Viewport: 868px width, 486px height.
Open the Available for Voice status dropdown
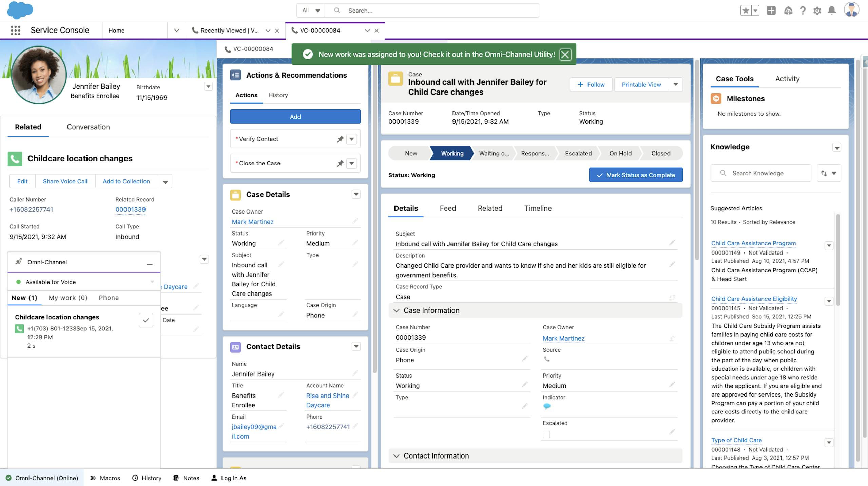coord(152,282)
